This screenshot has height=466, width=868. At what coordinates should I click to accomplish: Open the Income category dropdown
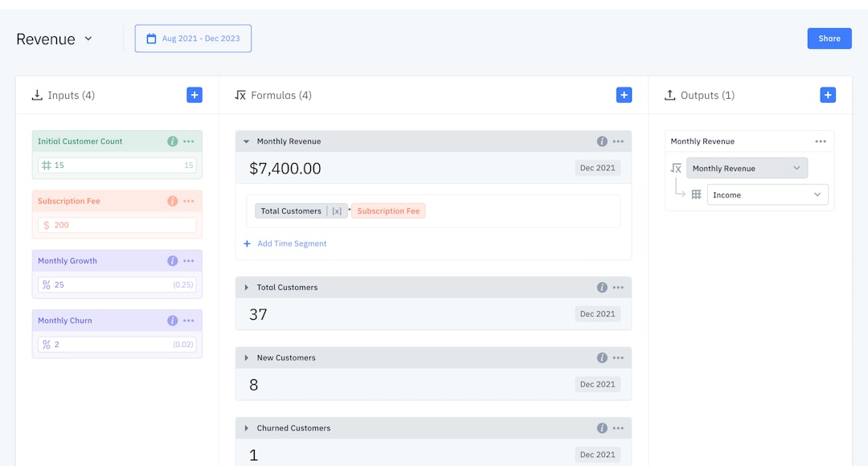(x=767, y=194)
